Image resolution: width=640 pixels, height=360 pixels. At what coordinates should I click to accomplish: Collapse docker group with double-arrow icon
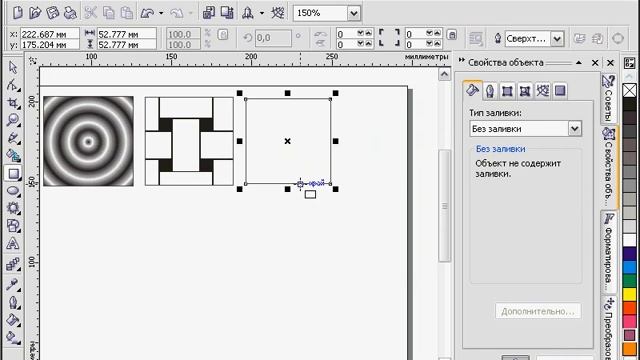(462, 61)
